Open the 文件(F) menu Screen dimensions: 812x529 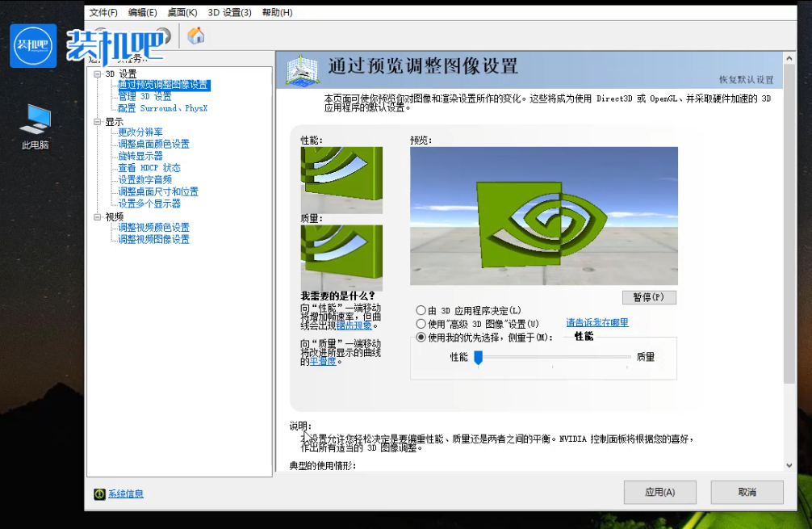click(x=102, y=13)
